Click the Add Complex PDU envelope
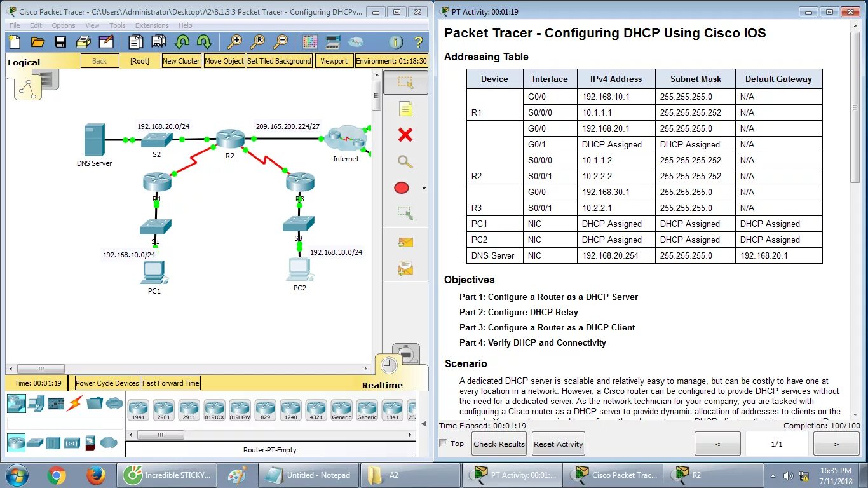This screenshot has width=868, height=488. 405,269
